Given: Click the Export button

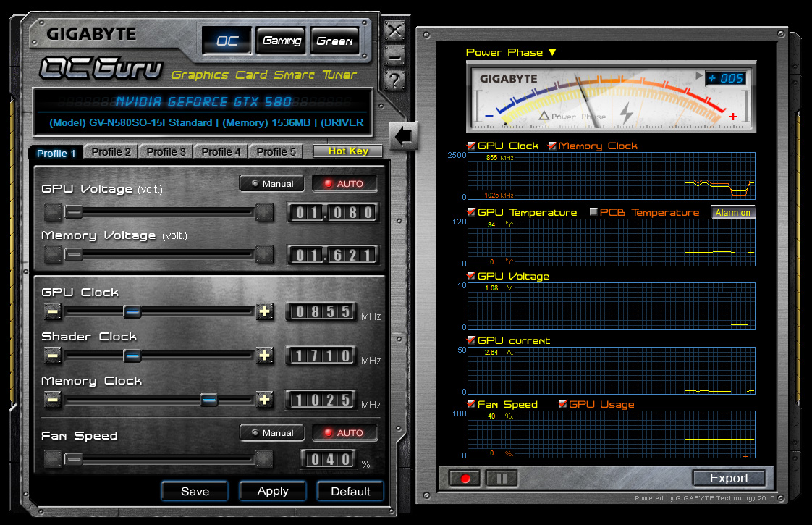Looking at the screenshot, I should click(x=729, y=478).
